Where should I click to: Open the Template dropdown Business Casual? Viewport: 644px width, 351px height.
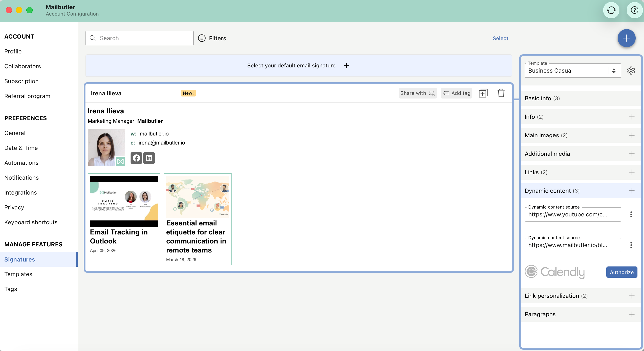573,71
